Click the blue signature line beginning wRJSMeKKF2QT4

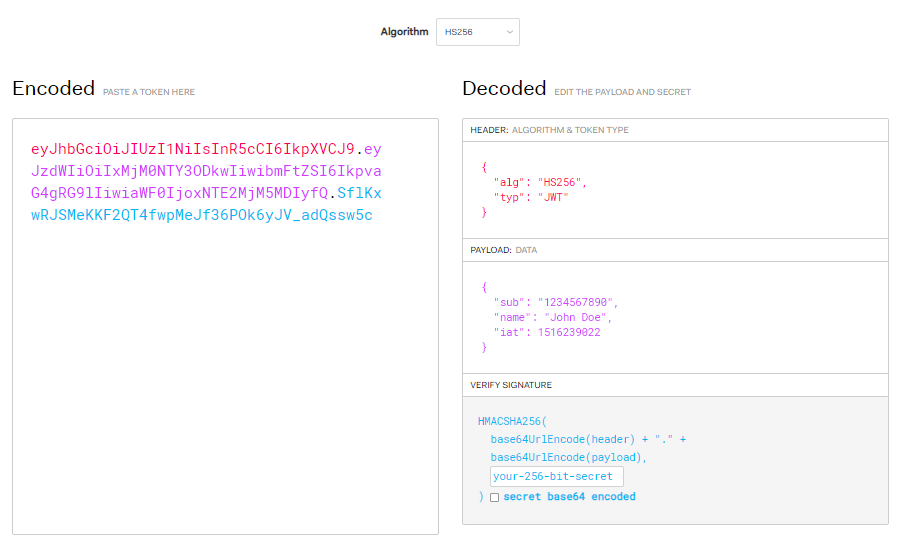pyautogui.click(x=201, y=215)
